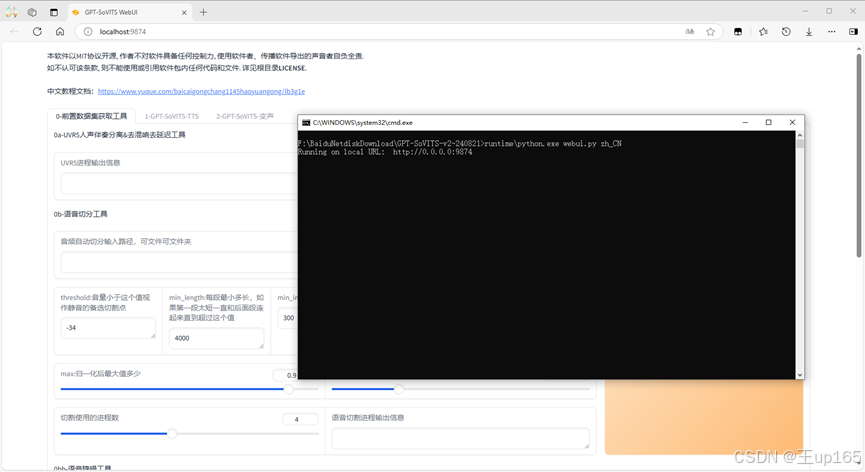This screenshot has height=472, width=865.
Task: Maximize the cmd.exe window
Action: 768,122
